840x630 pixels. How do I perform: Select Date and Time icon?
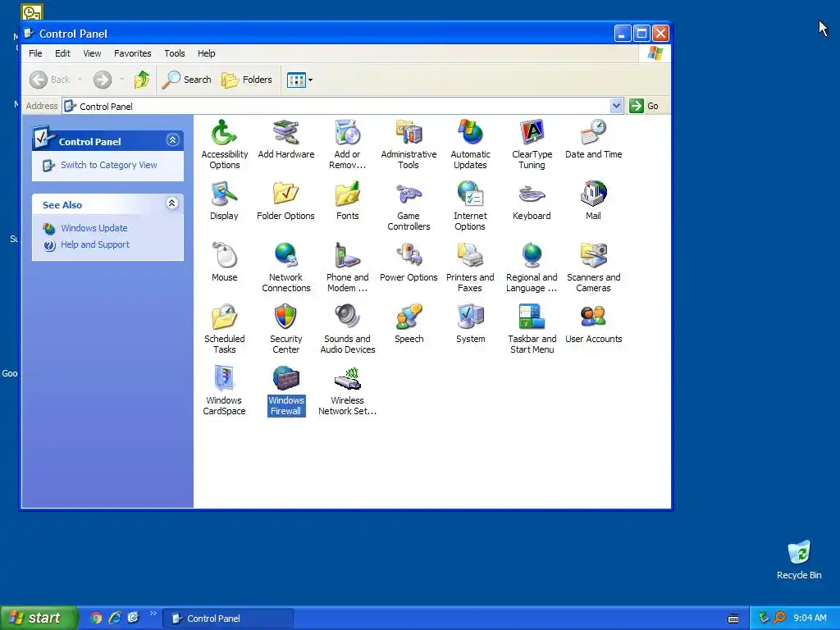594,132
